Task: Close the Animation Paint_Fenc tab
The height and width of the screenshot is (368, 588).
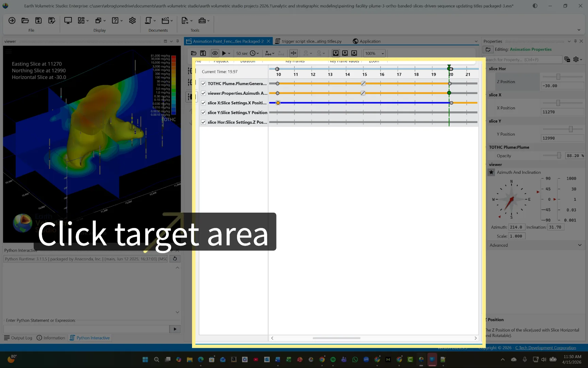Action: pyautogui.click(x=268, y=41)
